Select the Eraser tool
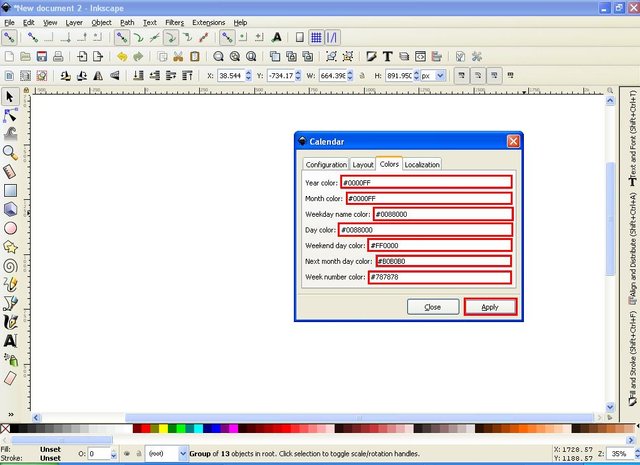The image size is (640, 465). tap(10, 378)
